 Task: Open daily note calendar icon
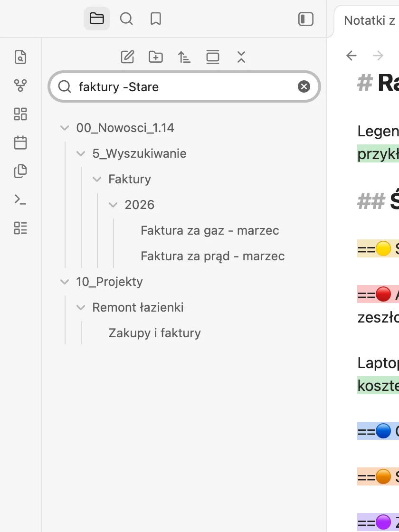(x=20, y=142)
